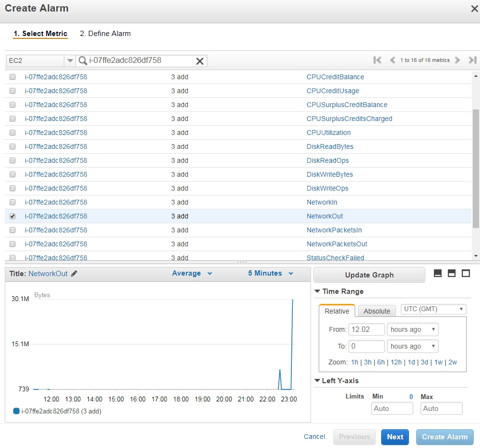The image size is (480, 448).
Task: Click the pane resize handle dots
Action: coord(242,262)
